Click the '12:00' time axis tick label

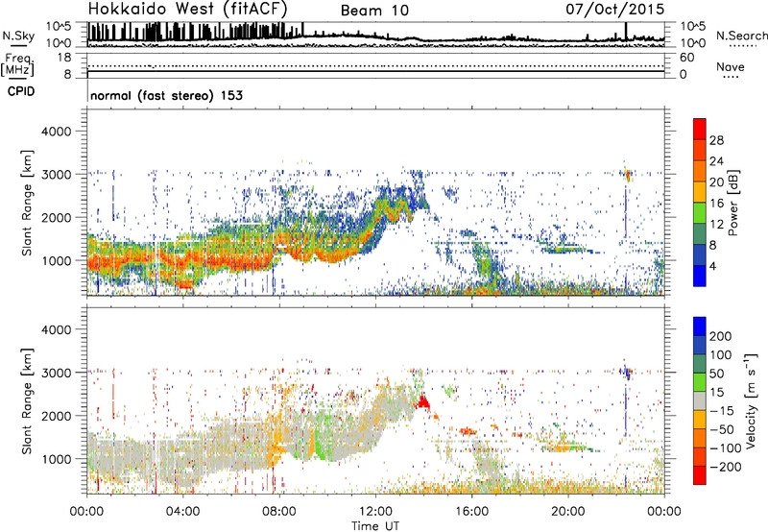pos(375,512)
